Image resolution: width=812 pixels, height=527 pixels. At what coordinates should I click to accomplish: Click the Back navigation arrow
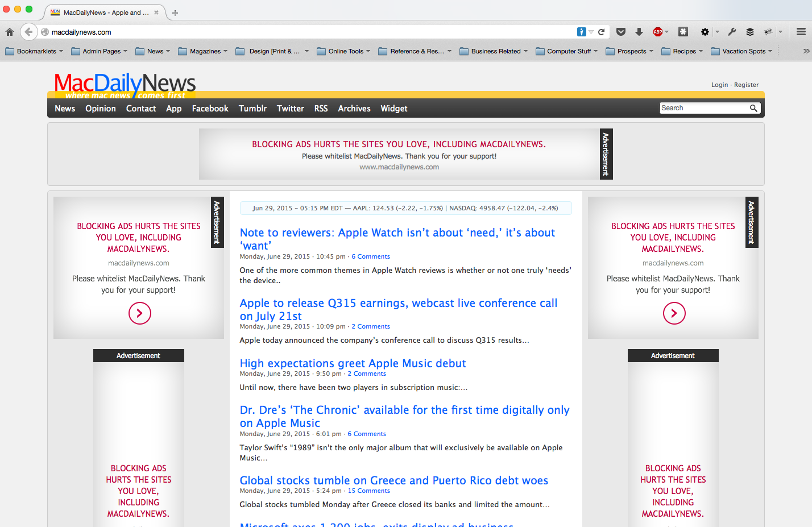[28, 32]
